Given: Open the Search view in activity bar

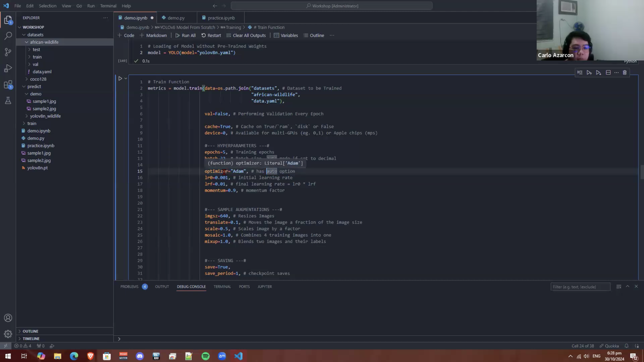Looking at the screenshot, I should (x=8, y=36).
